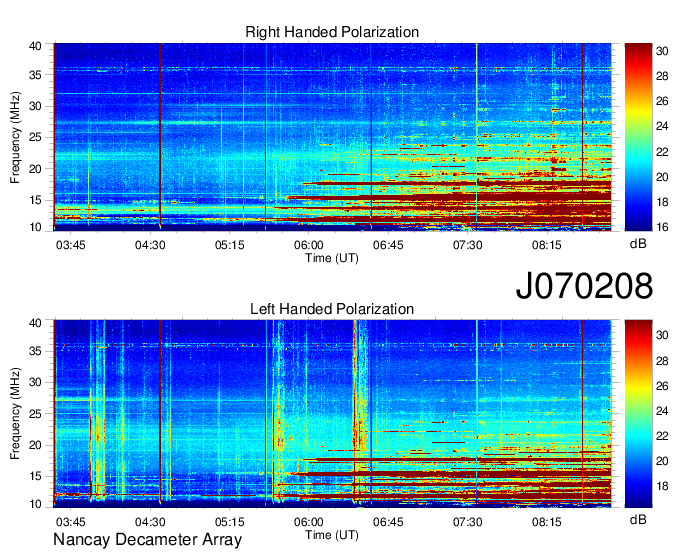Click "dB" label under the left-handed color bar
Screen dimensions: 680x552
click(x=638, y=519)
